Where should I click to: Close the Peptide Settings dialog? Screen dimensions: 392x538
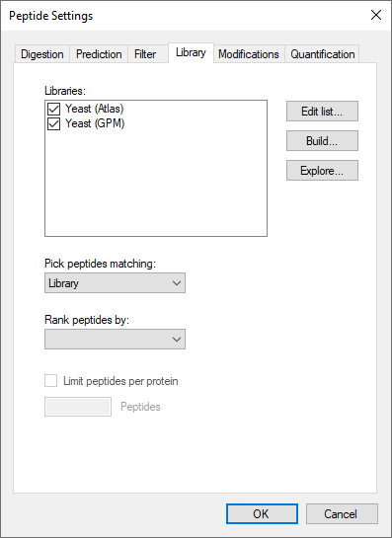pyautogui.click(x=376, y=15)
